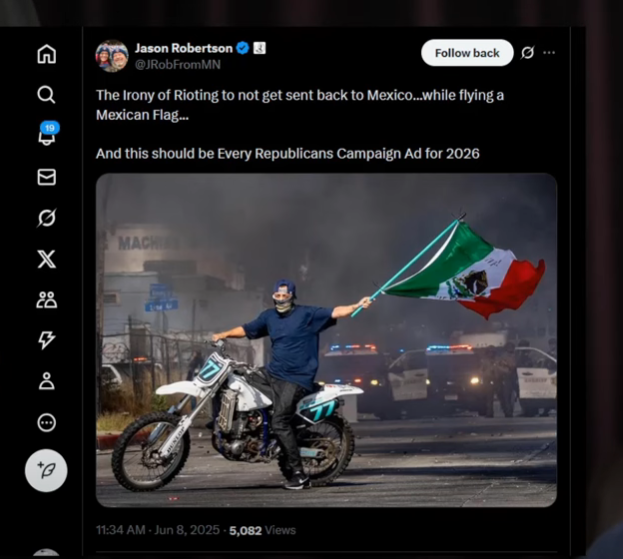Screen dimensions: 623x559
Task: Go to the Home feed icon
Action: pos(46,54)
